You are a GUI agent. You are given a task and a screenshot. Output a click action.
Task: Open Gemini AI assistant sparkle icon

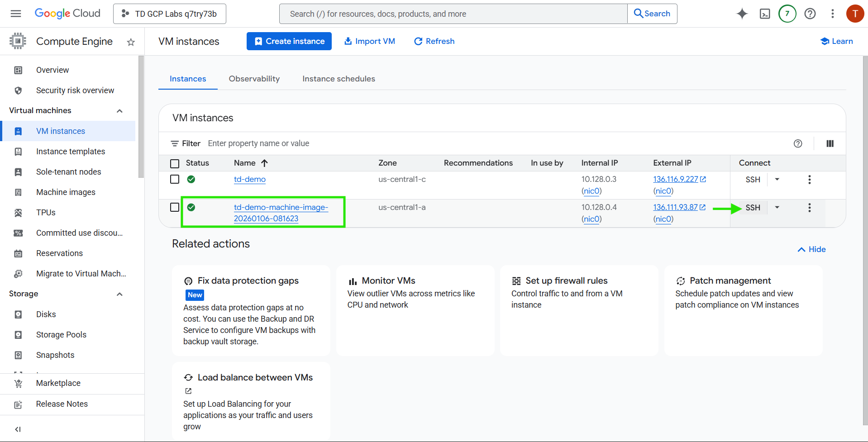click(742, 14)
